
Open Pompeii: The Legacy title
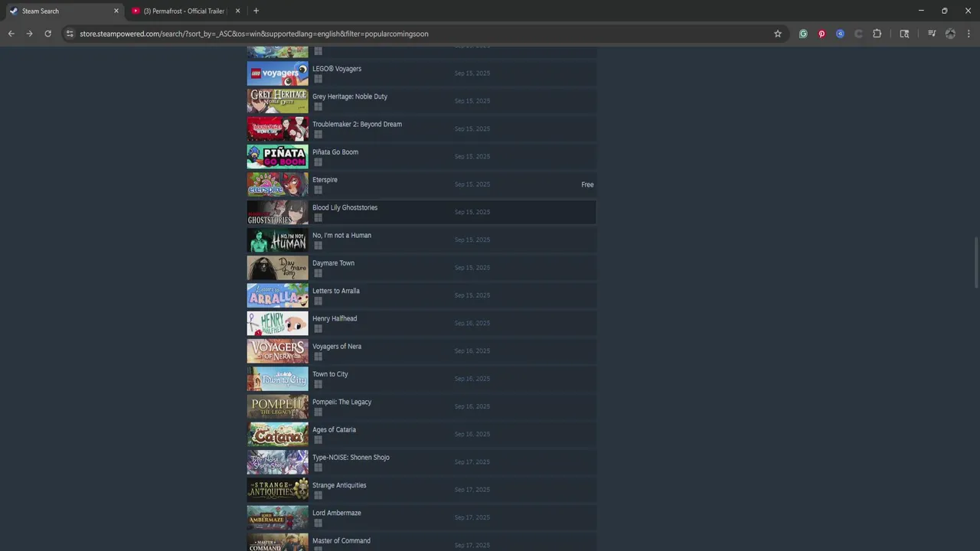[x=341, y=402]
